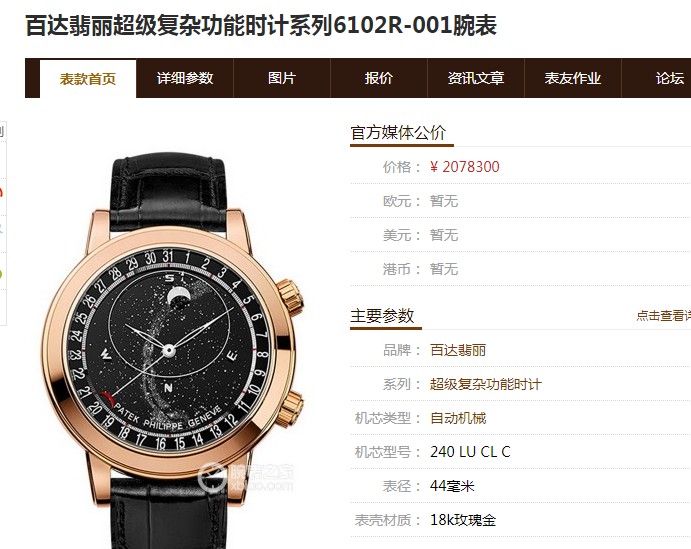Open the 表款首页 tab
691x549 pixels.
coord(88,79)
